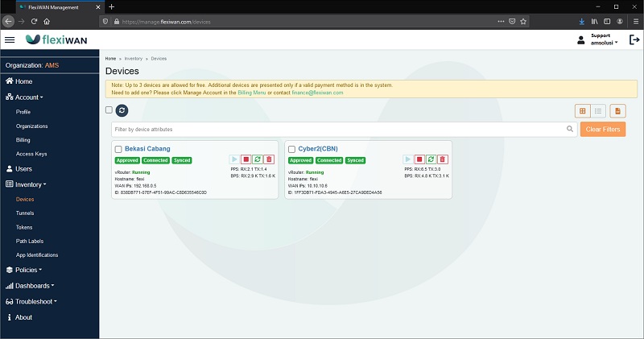
Task: Open the Billing Menu link in notice
Action: coord(251,93)
